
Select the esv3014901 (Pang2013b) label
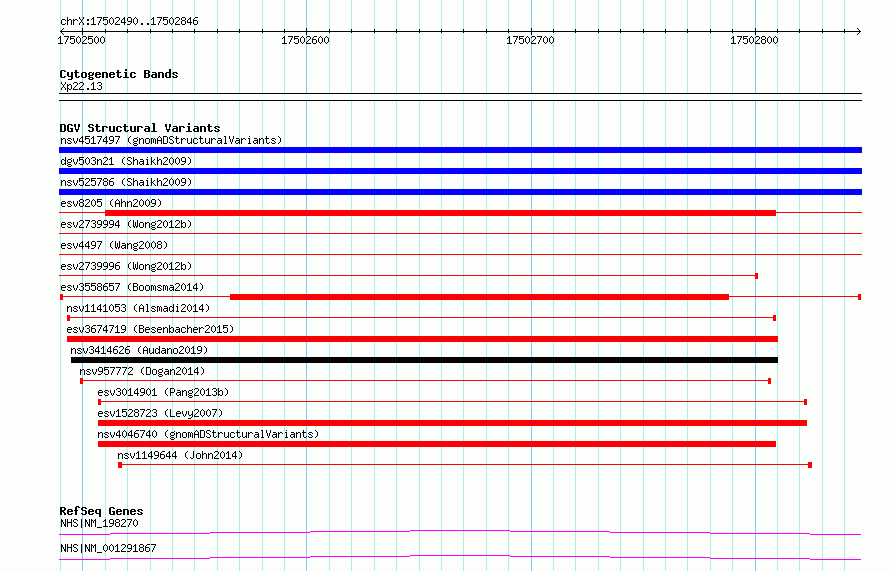pyautogui.click(x=163, y=392)
